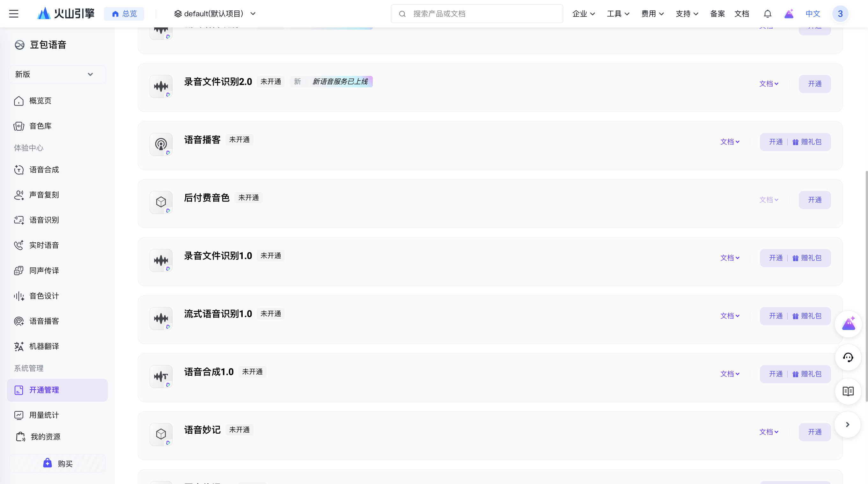Click the 后付费音色 cube icon
The height and width of the screenshot is (484, 868).
click(x=161, y=202)
